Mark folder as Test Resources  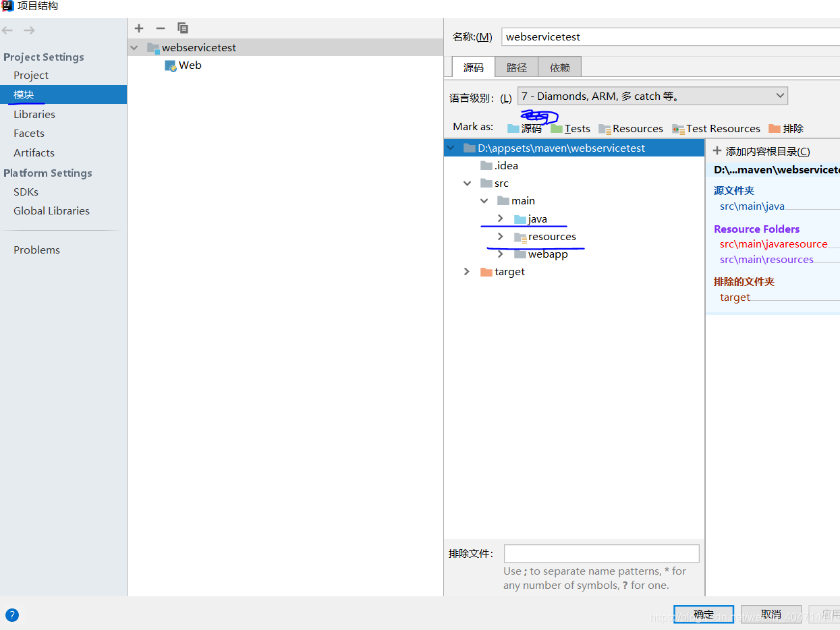pyautogui.click(x=716, y=128)
